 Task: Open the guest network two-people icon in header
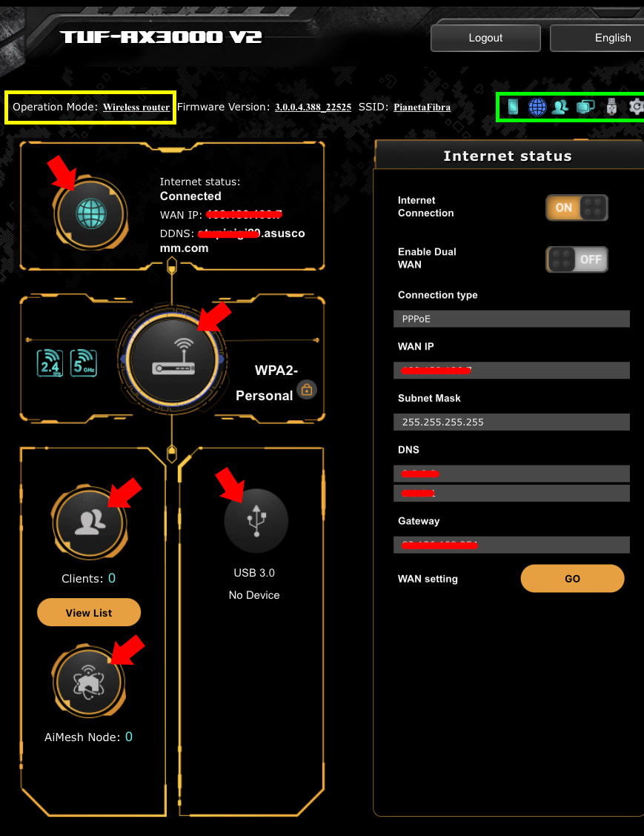pos(560,107)
